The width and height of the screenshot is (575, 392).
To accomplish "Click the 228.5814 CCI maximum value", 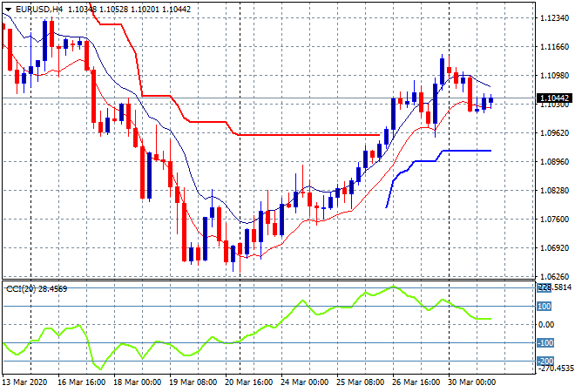I will tap(555, 287).
